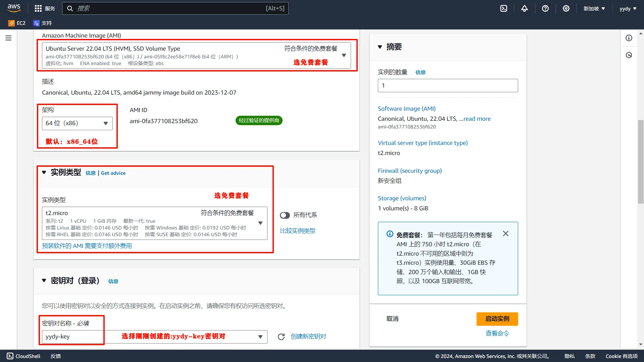Click the Support shortcut icon in favorites bar
Image resolution: width=644 pixels, height=362 pixels.
click(36, 23)
